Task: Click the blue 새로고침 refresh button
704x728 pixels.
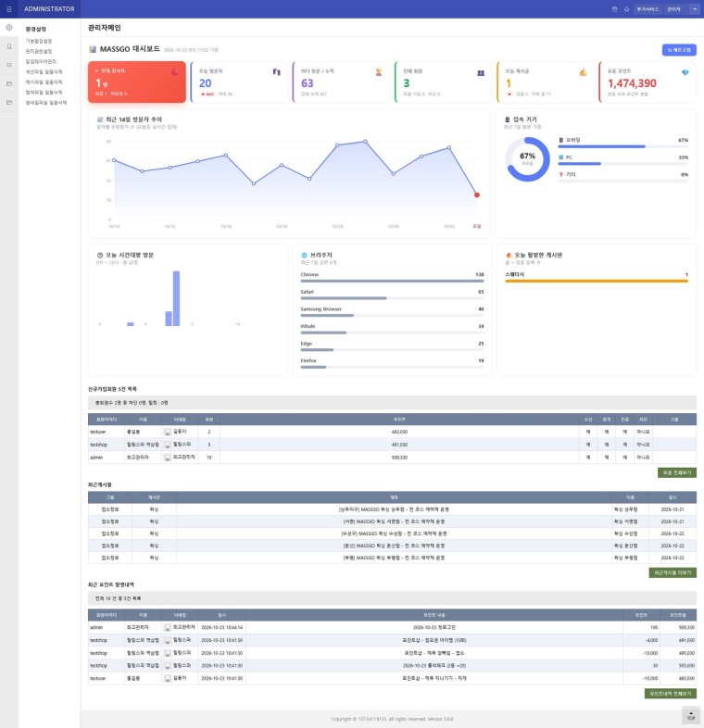Action: pyautogui.click(x=679, y=50)
